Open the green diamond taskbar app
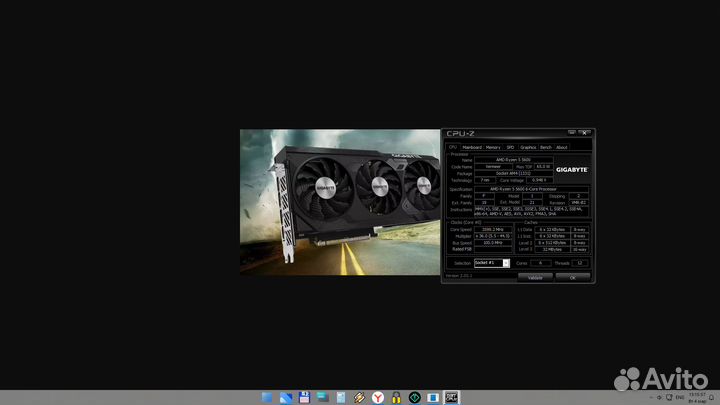The height and width of the screenshot is (405, 720). pos(414,398)
